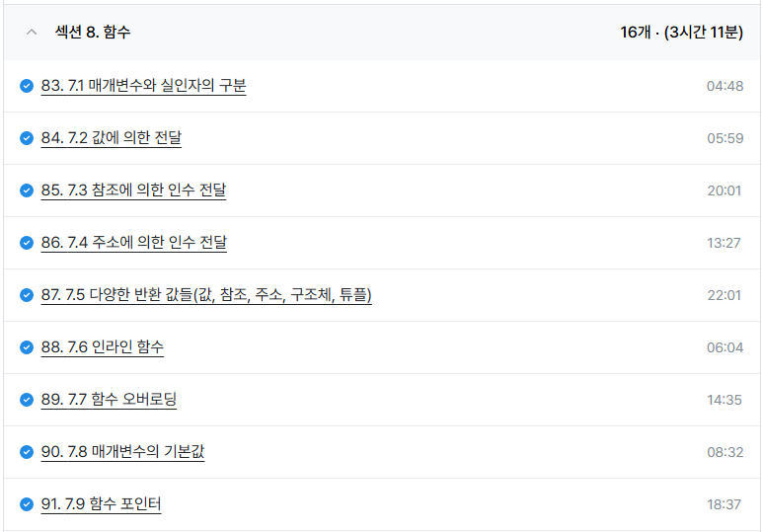The height and width of the screenshot is (532, 763).
Task: Click completed checkmark icon for lecture 84
Action: pyautogui.click(x=27, y=138)
